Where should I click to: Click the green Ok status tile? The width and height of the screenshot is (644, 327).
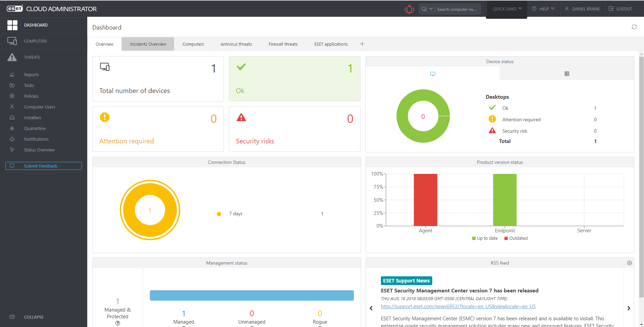[x=295, y=79]
